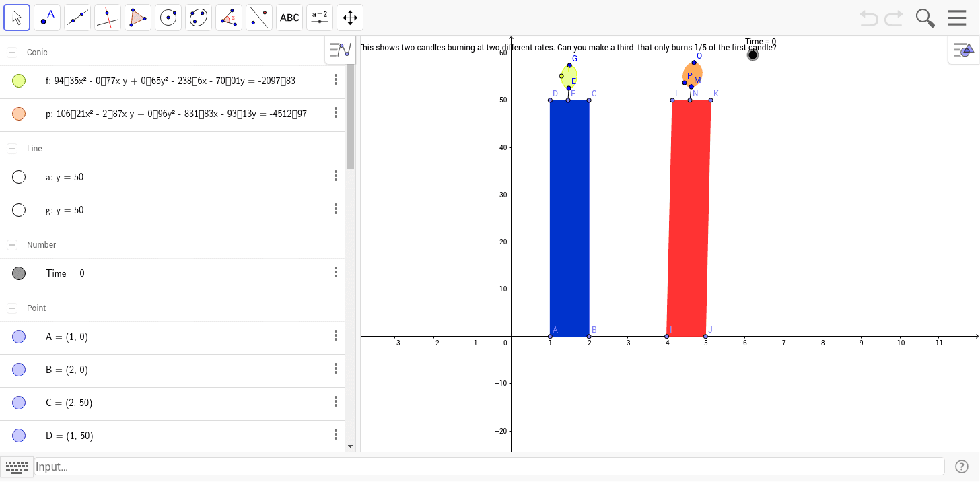Click point G atop the yellow flame
The height and width of the screenshot is (482, 980).
[569, 65]
